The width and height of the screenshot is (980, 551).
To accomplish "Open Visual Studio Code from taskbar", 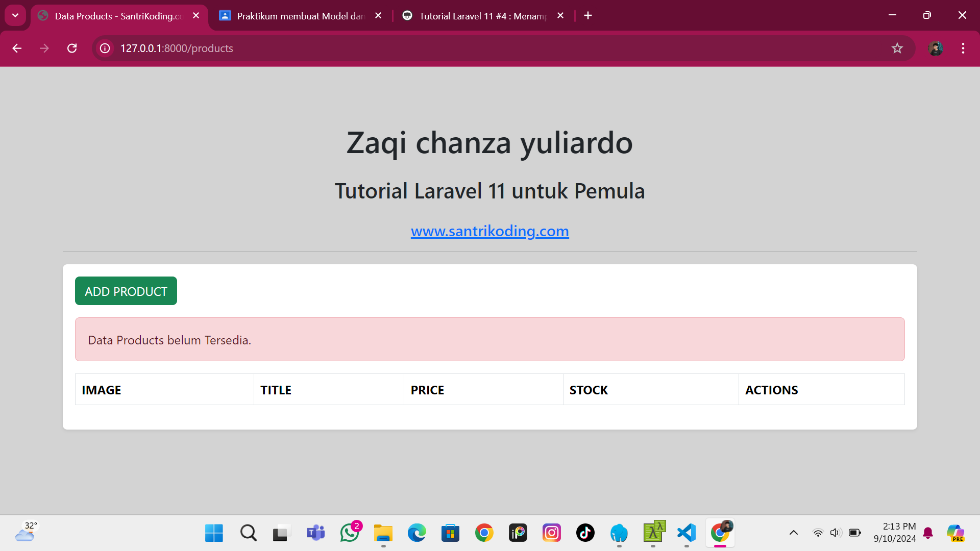I will (x=687, y=533).
